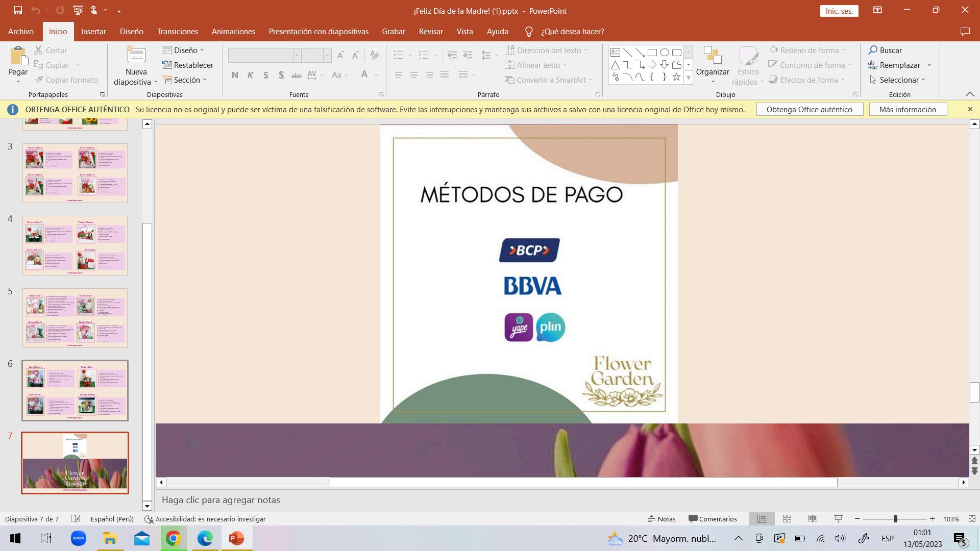Open the Sección dropdown
The width and height of the screenshot is (980, 551).
(185, 80)
